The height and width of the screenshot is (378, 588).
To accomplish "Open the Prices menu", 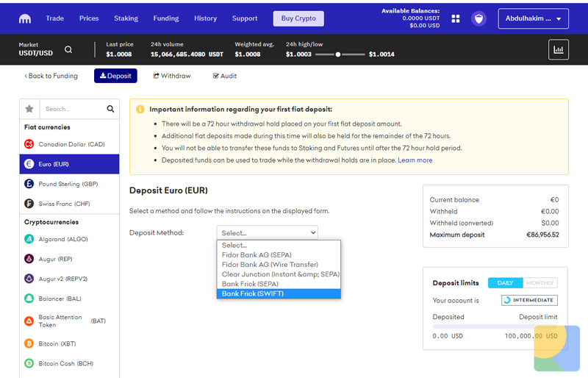I will [89, 18].
